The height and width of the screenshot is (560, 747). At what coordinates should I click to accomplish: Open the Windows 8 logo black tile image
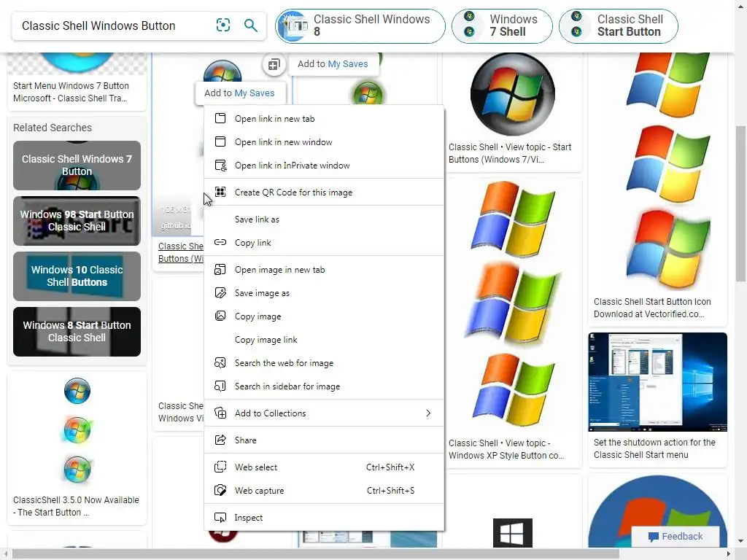(513, 533)
